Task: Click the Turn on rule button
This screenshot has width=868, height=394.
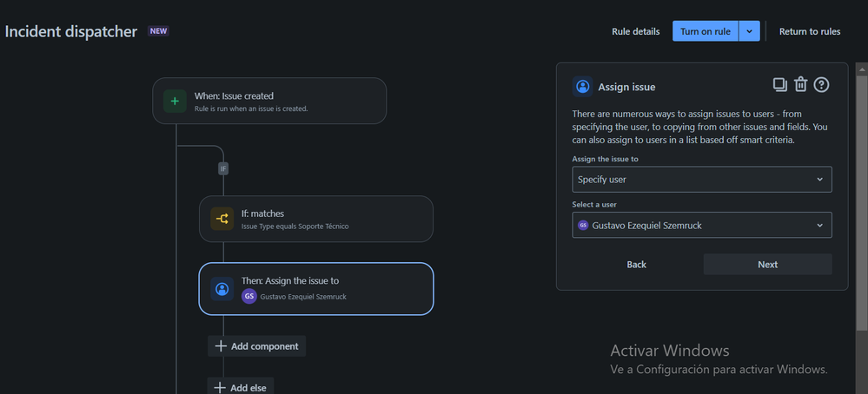Action: point(706,31)
